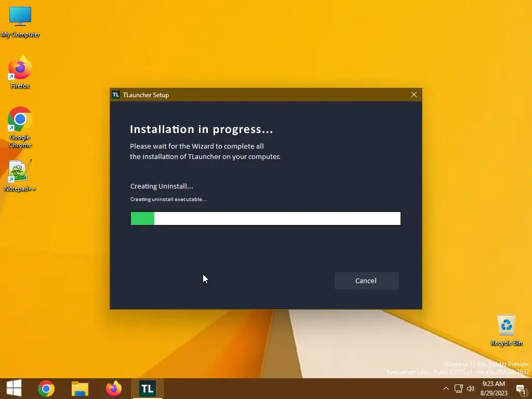532x399 pixels.
Task: Open the Windows Start menu
Action: [14, 388]
